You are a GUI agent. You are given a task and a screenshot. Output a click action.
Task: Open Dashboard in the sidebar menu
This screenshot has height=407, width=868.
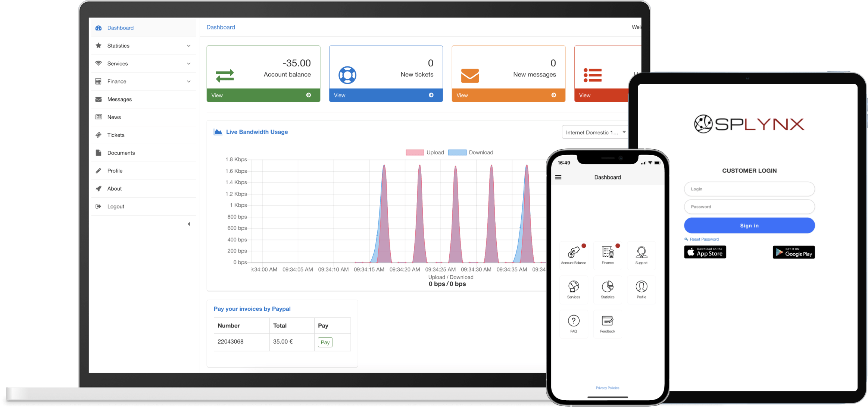click(143, 28)
